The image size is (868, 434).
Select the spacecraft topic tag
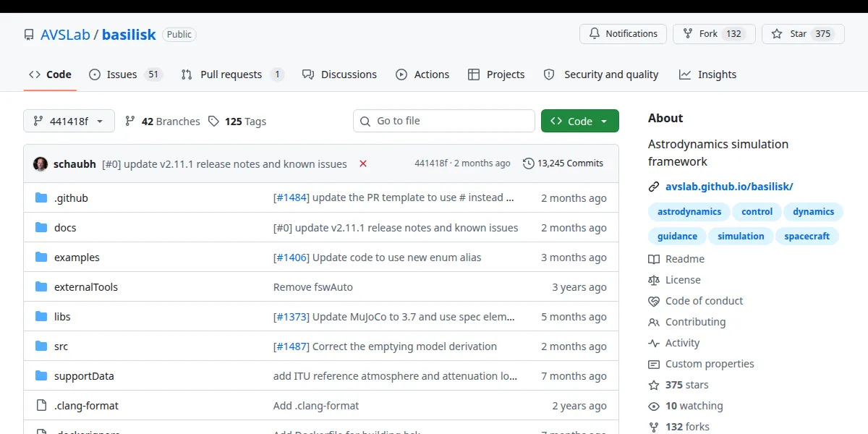[807, 237]
